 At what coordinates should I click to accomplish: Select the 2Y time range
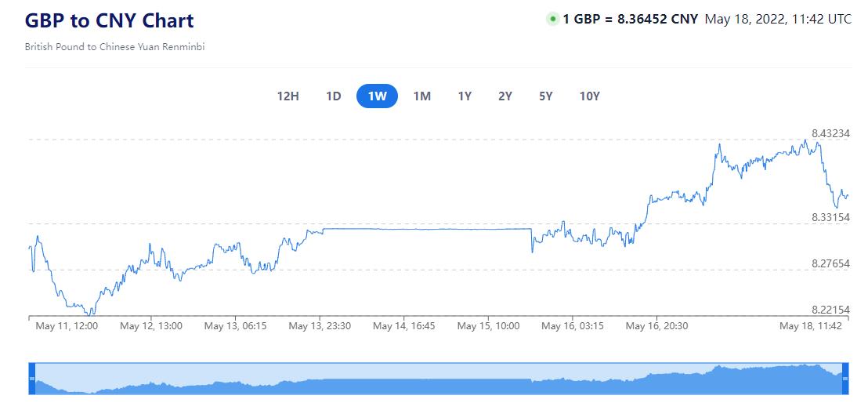(x=505, y=96)
